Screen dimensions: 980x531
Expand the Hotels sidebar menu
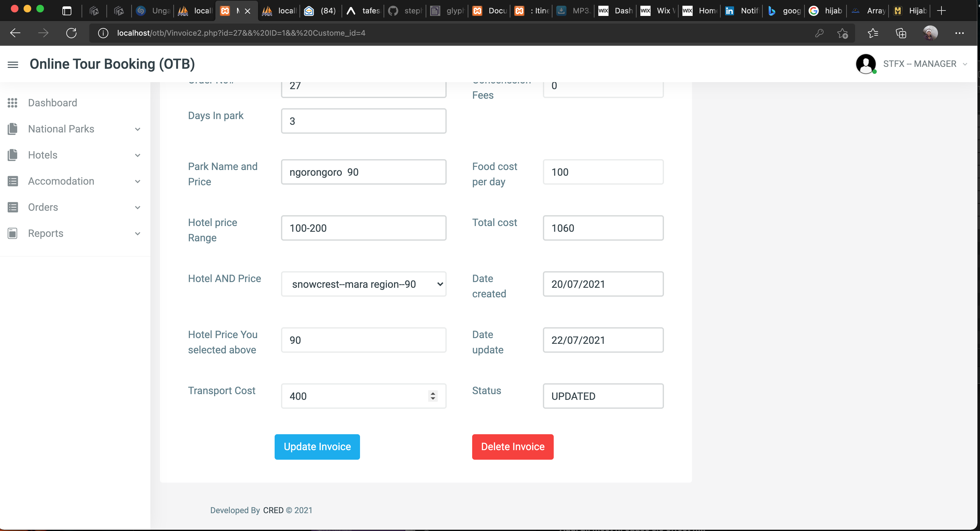(x=137, y=155)
